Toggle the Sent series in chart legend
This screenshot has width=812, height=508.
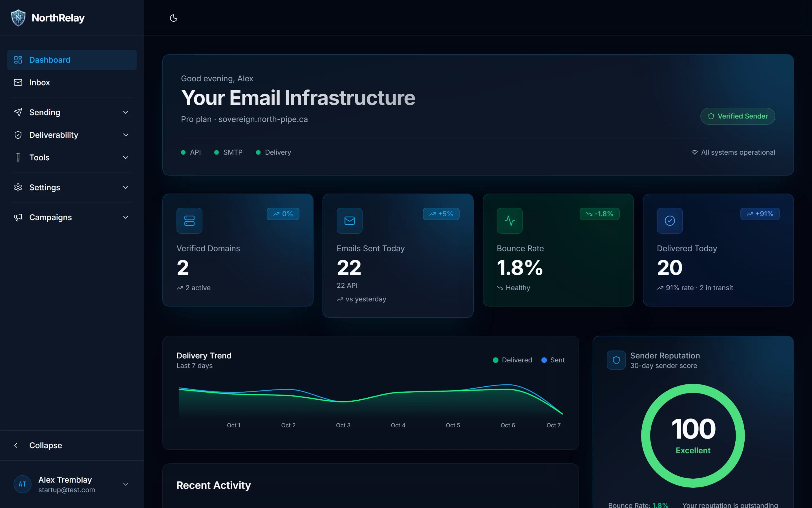pyautogui.click(x=553, y=360)
